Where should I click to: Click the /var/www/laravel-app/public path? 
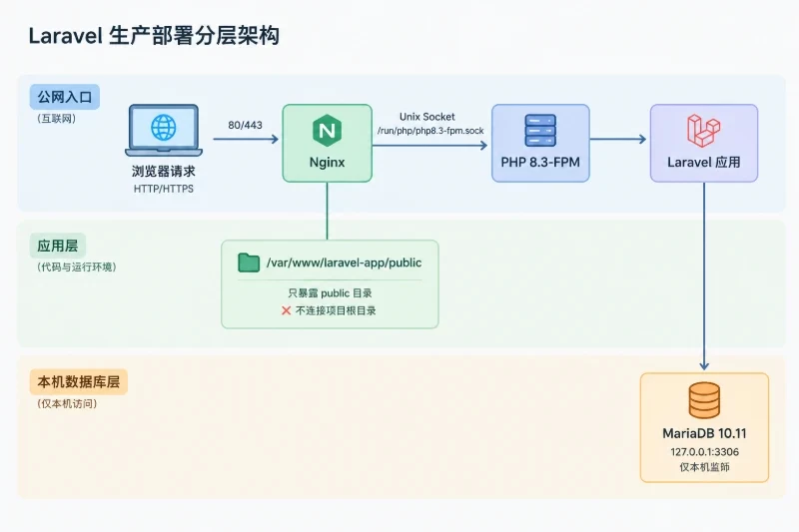tap(344, 263)
